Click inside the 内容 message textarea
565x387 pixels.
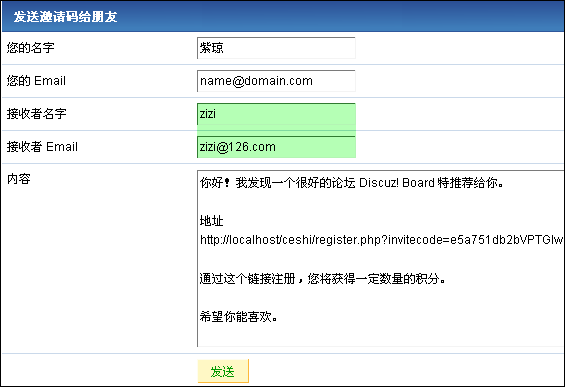(x=381, y=258)
